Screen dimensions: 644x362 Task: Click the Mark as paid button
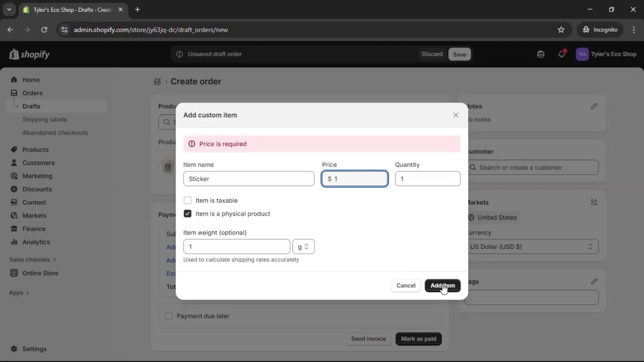click(418, 339)
